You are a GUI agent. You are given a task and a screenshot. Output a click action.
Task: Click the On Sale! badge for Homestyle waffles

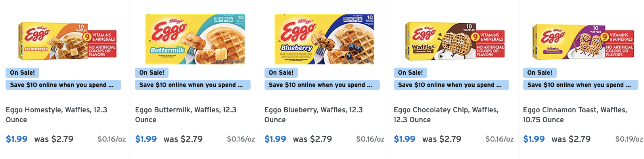22,73
